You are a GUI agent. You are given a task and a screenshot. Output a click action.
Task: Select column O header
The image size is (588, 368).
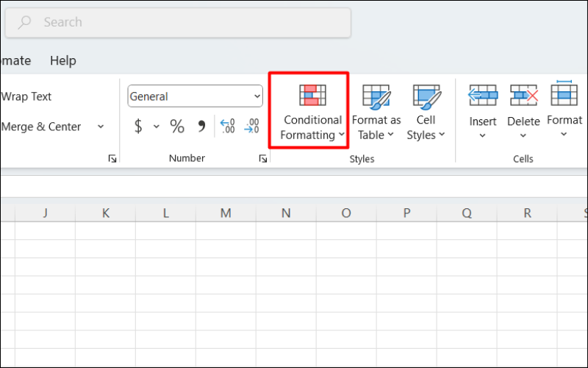(346, 213)
